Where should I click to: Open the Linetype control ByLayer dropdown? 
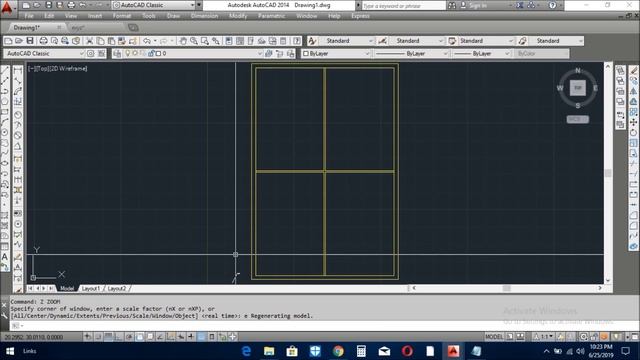[411, 53]
